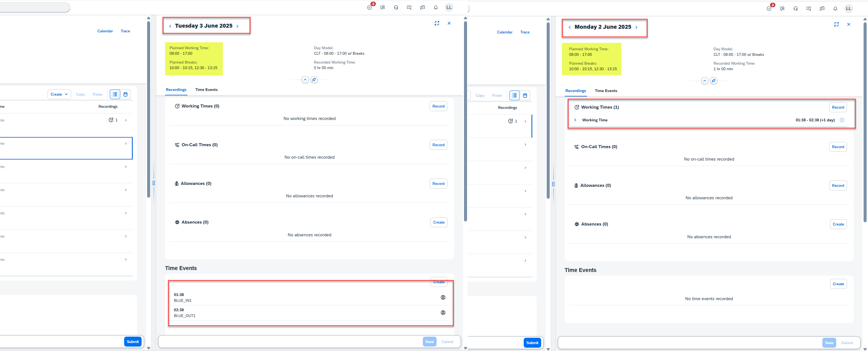Open the Create dropdown in left screenshot toolbar

(59, 94)
